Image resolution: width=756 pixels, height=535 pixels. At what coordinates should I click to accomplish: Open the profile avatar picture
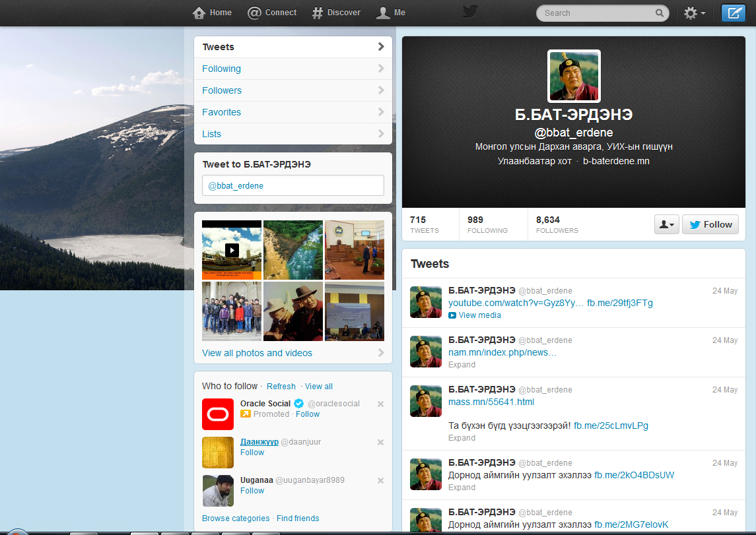574,76
